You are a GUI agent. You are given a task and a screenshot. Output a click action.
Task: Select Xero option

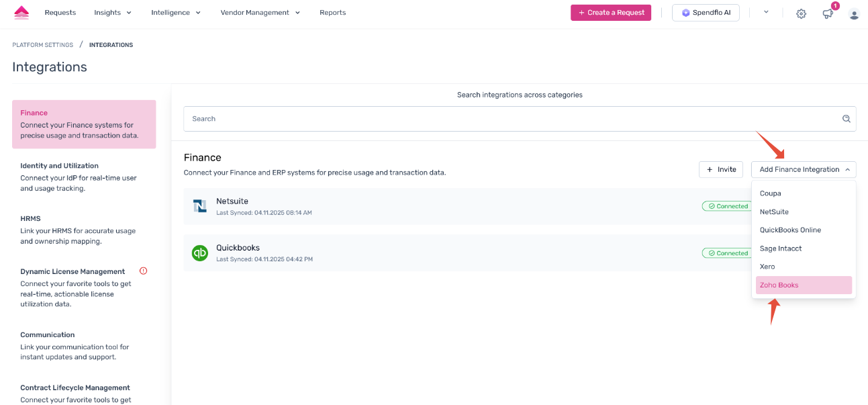pyautogui.click(x=804, y=267)
